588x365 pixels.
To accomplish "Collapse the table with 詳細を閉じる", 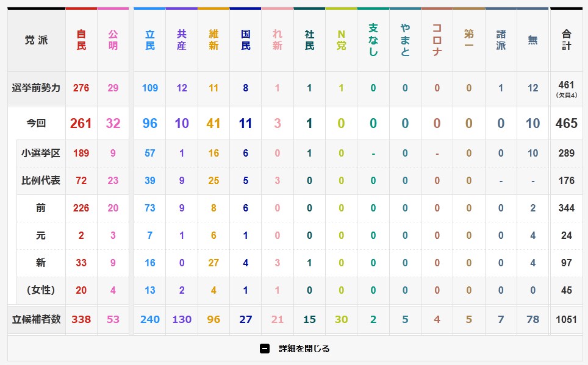I will point(304,349).
